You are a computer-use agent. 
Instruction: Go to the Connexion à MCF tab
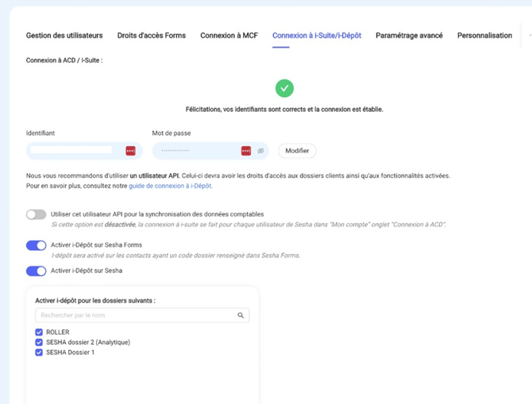coord(229,36)
